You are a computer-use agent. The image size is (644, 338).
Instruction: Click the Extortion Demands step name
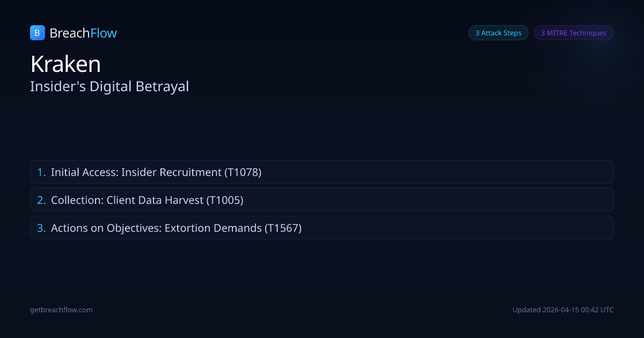(x=213, y=228)
